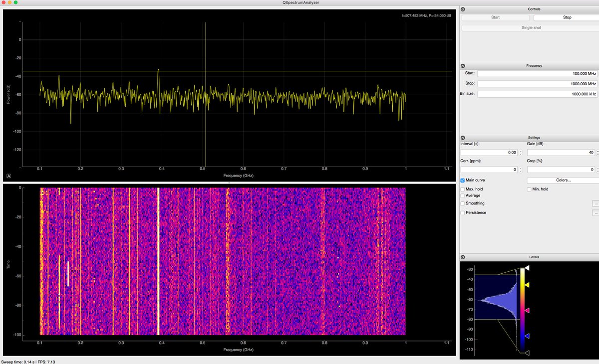Viewport: 599px width, 364px height.
Task: Click the Single shot button
Action: (x=531, y=28)
